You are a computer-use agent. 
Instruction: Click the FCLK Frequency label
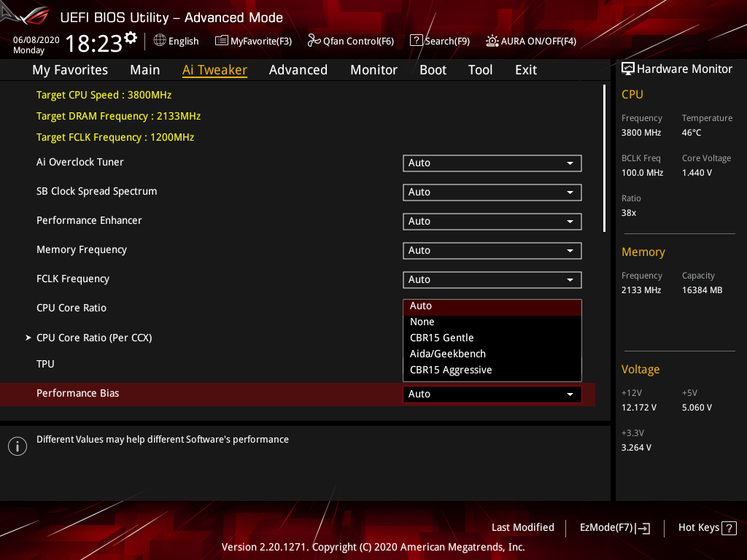(73, 279)
